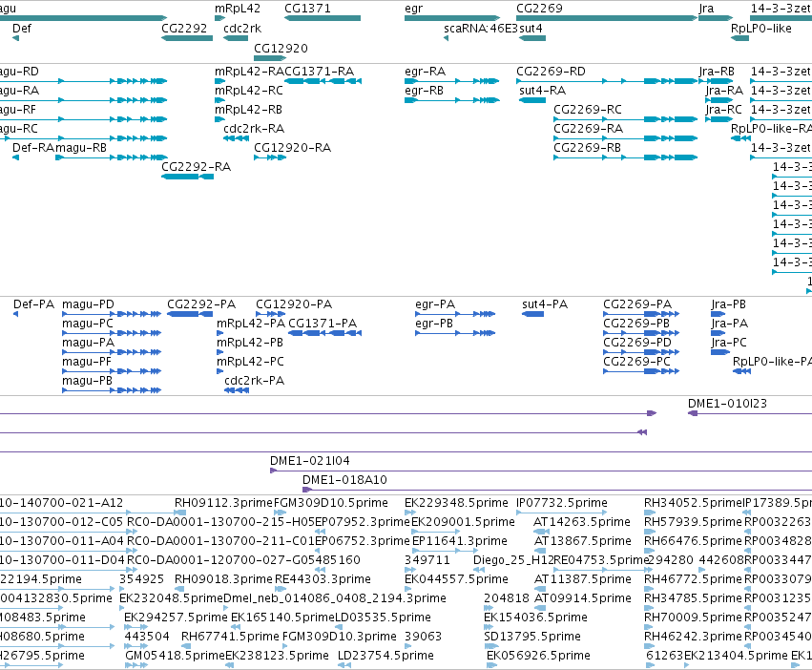
Task: Click the cdc2rk gene label
Action: tap(242, 28)
